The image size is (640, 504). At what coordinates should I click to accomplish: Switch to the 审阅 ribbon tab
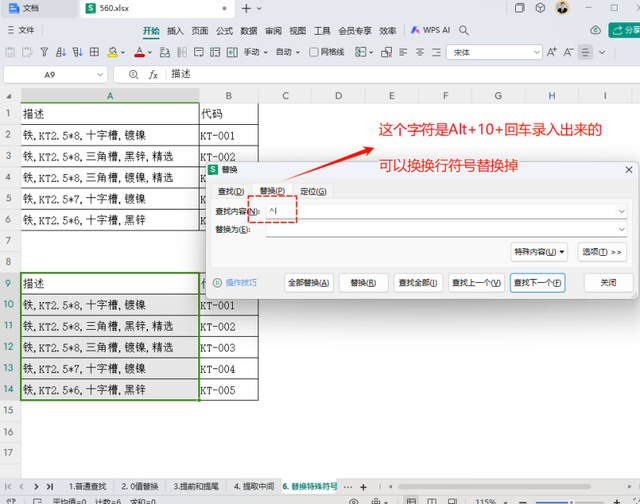(x=273, y=31)
